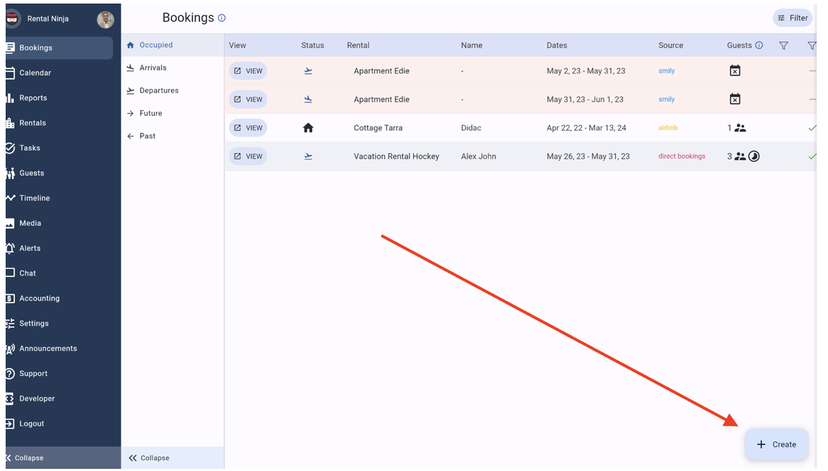Viewport: 828px width, 471px height.
Task: Open Calendar from the sidebar
Action: coord(35,73)
